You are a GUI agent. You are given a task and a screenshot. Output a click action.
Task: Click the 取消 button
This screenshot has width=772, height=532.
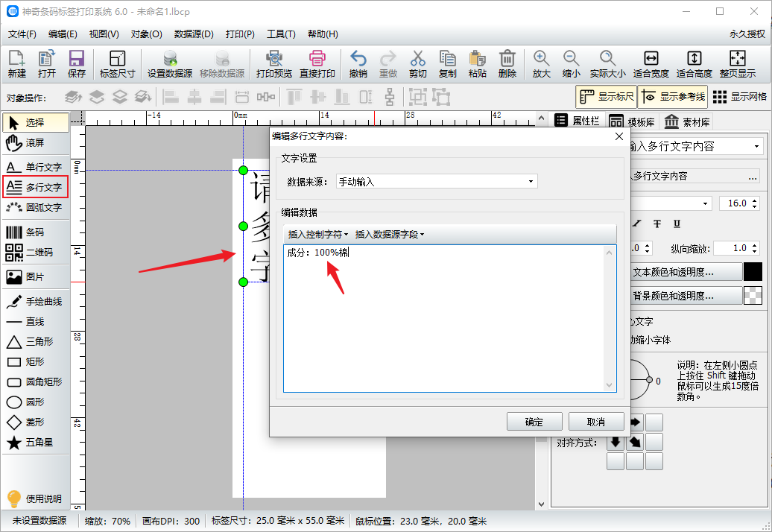595,422
